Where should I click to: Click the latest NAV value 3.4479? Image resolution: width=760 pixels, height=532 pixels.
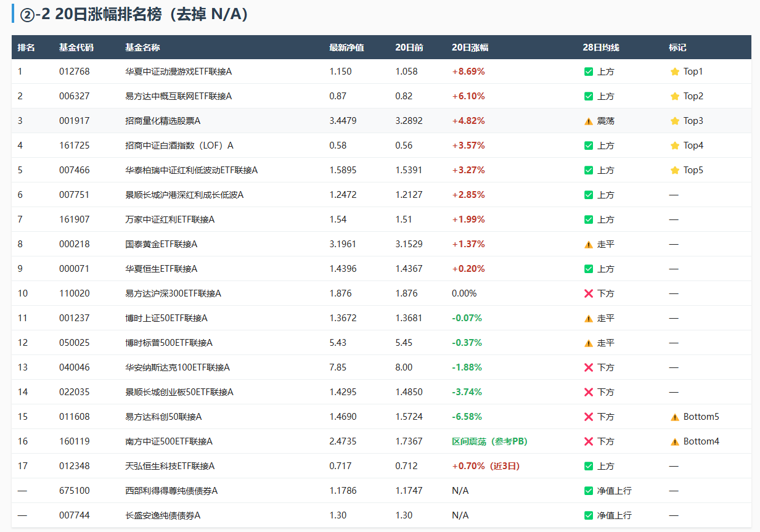coord(343,121)
